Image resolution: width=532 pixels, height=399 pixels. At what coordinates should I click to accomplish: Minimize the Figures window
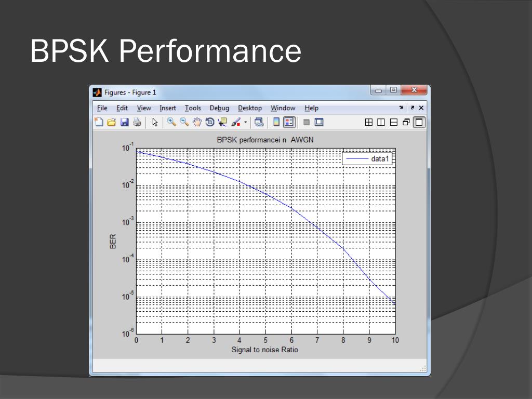pos(379,90)
